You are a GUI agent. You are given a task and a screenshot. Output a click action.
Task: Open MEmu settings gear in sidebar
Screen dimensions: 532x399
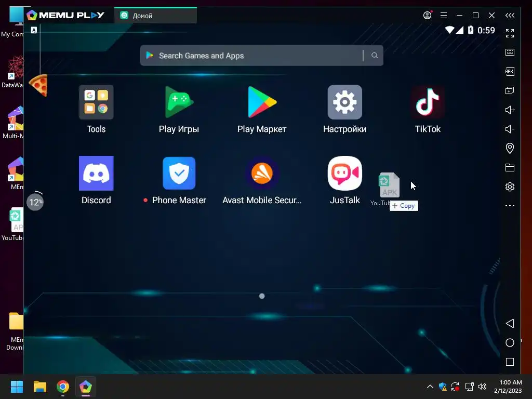pos(510,187)
